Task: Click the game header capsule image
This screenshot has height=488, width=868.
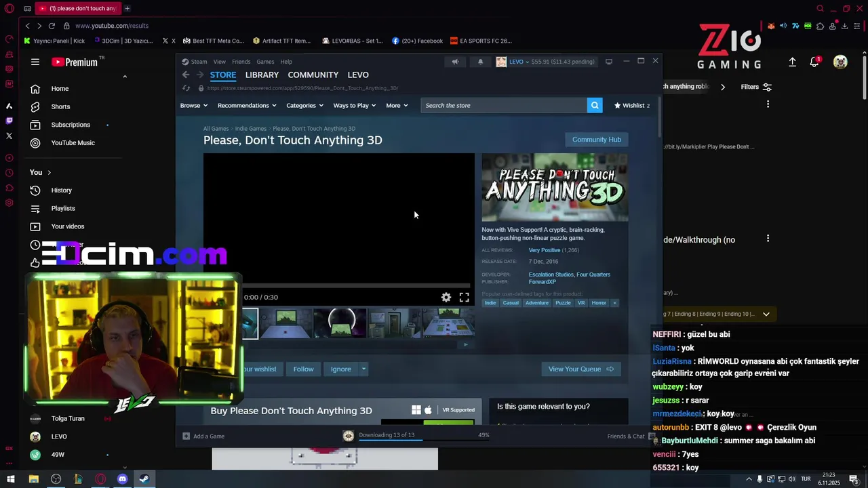Action: [555, 187]
